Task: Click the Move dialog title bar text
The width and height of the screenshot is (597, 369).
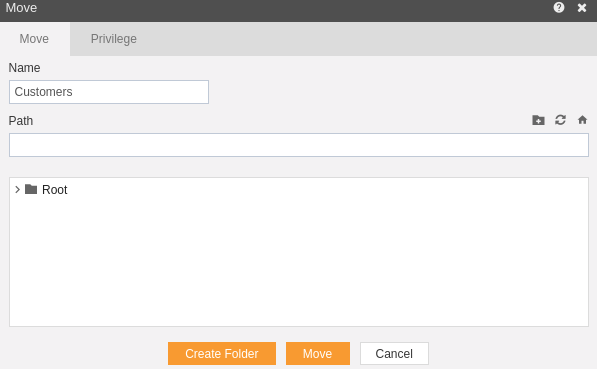Action: (21, 8)
